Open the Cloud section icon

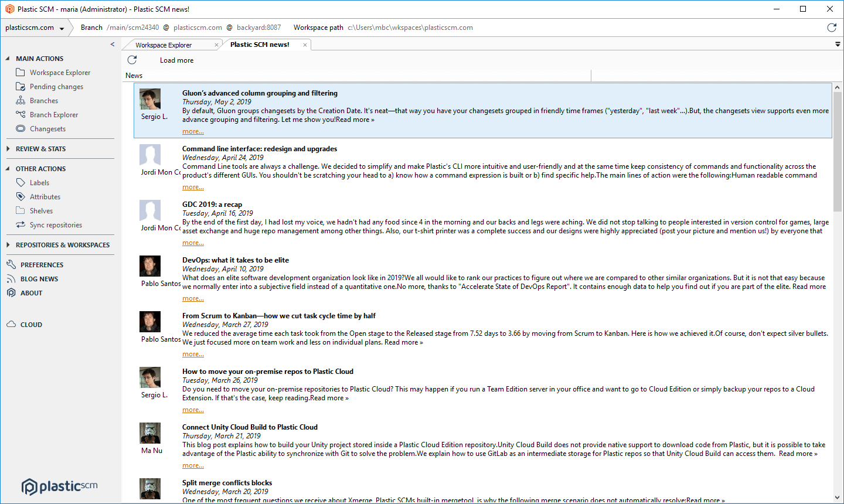pyautogui.click(x=11, y=325)
